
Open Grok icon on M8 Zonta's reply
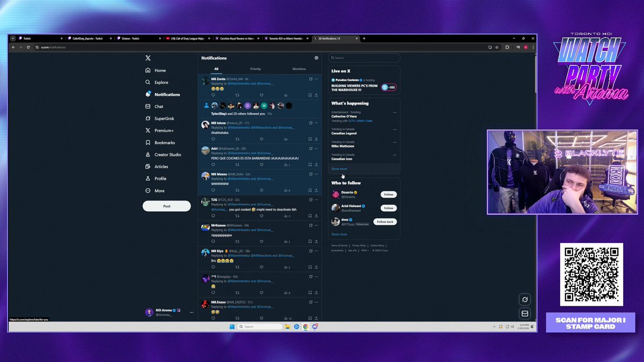click(x=311, y=79)
